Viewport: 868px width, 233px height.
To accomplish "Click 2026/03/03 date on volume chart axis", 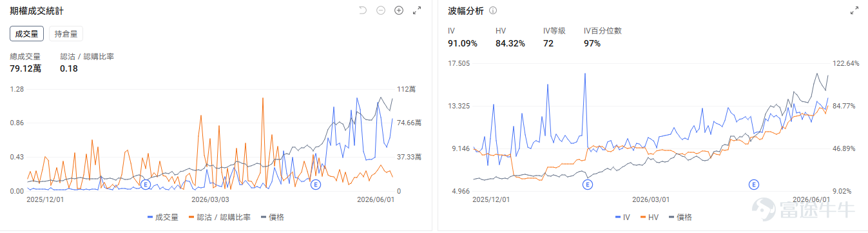I will click(211, 200).
